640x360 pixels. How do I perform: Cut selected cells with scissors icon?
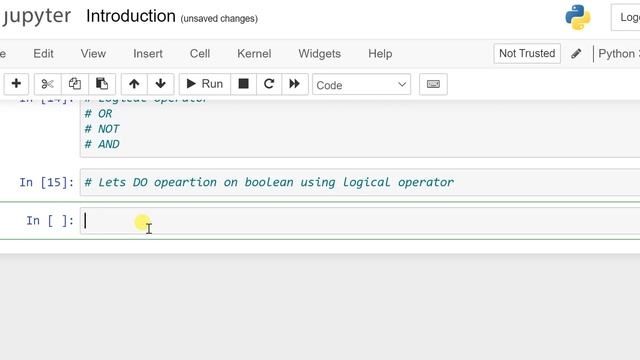(x=47, y=84)
